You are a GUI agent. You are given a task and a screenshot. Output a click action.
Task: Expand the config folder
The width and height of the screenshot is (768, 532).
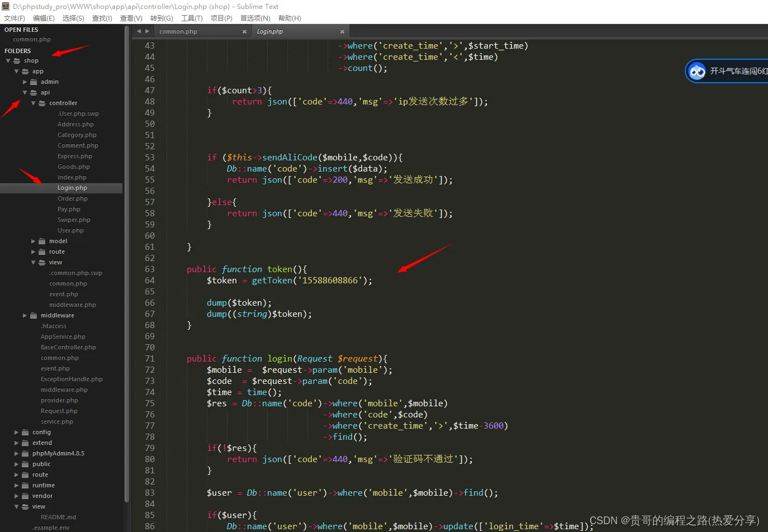tap(16, 432)
